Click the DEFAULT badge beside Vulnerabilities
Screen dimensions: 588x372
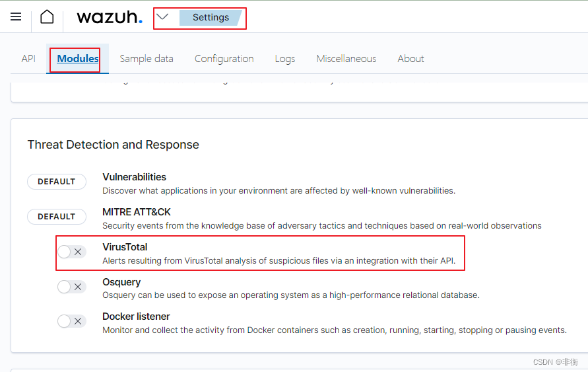click(x=57, y=182)
